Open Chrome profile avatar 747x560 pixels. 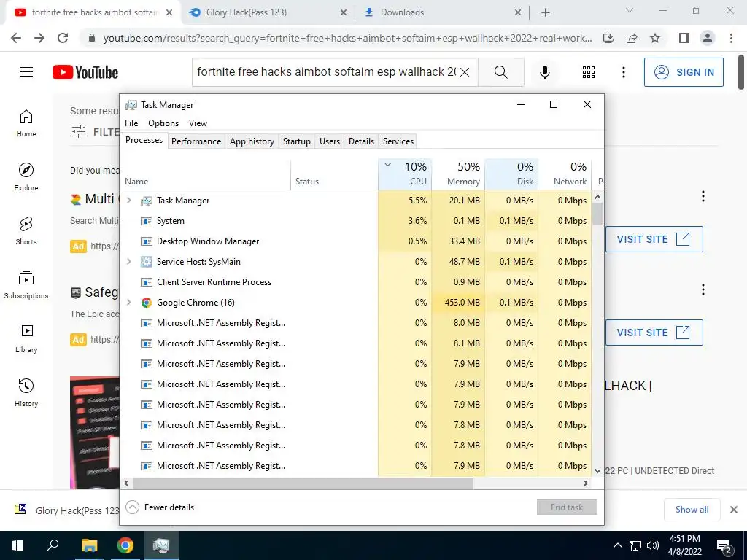[x=708, y=38]
